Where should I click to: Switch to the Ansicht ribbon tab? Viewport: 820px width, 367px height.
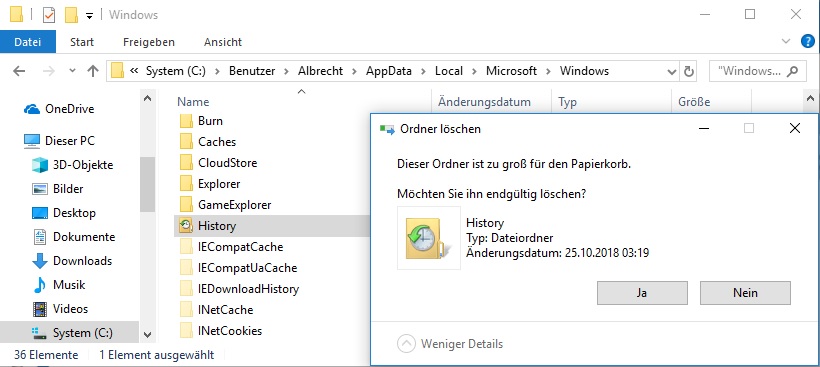point(223,42)
